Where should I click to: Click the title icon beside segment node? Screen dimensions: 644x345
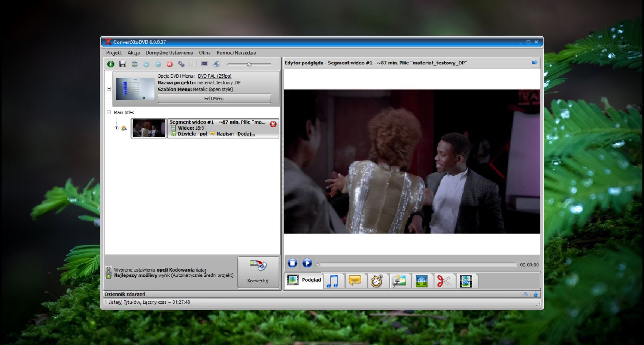click(x=124, y=128)
